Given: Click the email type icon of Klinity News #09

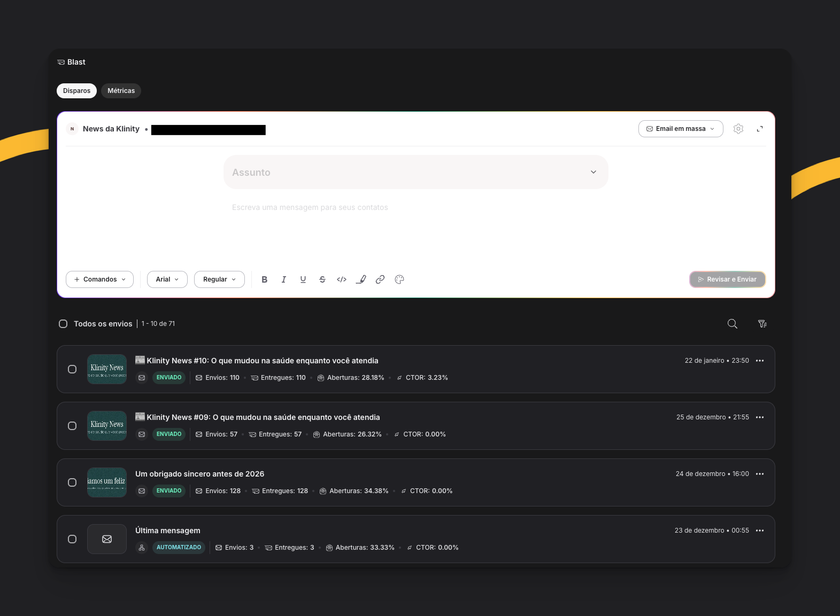Looking at the screenshot, I should coord(142,434).
